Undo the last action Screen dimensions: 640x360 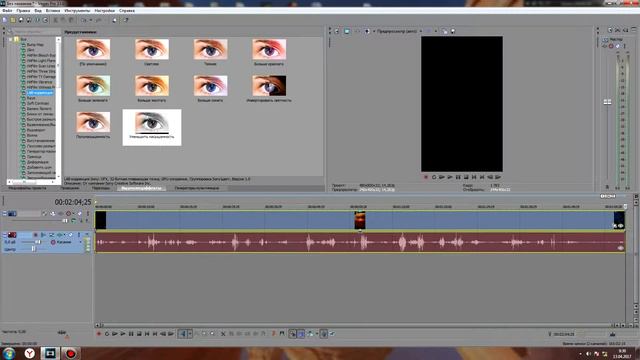[84, 20]
